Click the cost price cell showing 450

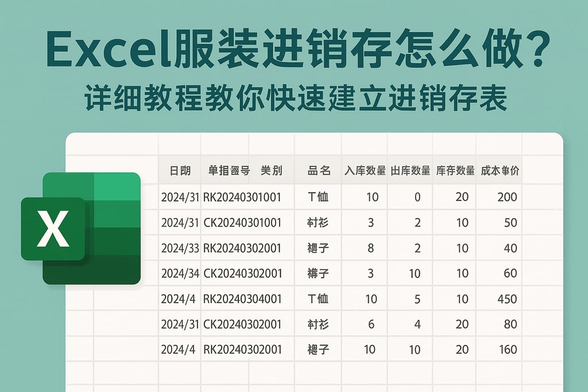508,298
